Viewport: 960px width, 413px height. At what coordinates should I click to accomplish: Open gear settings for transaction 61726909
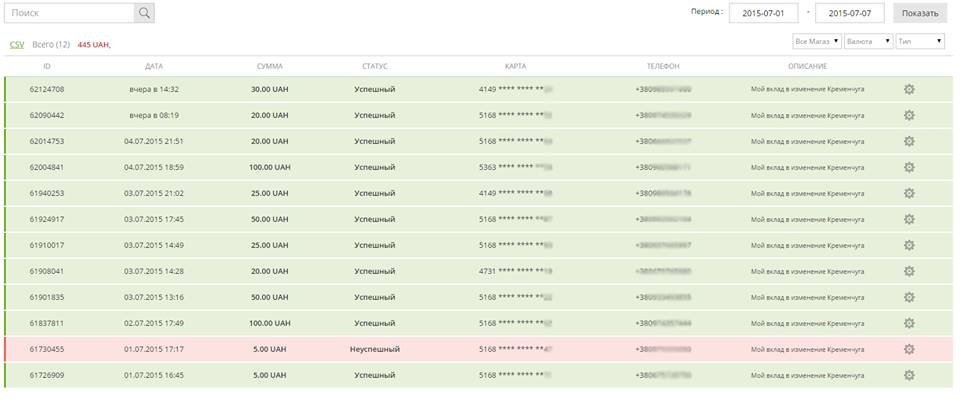coord(909,375)
